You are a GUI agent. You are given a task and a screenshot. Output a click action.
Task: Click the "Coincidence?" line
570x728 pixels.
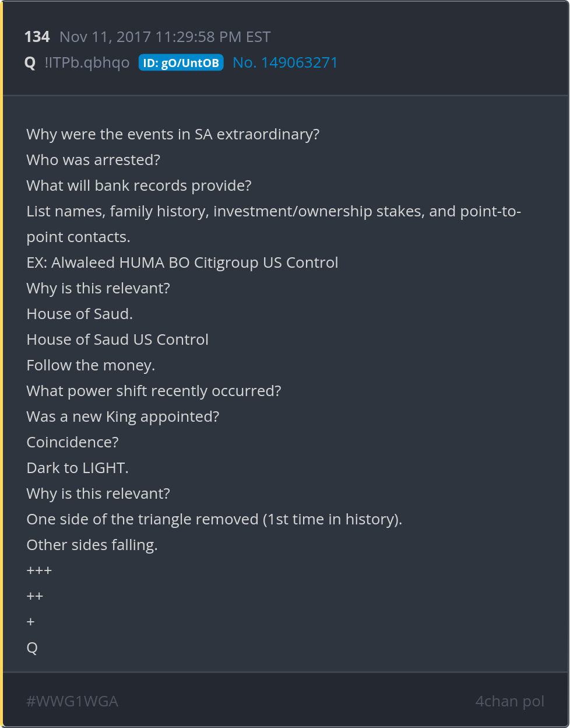tap(72, 442)
